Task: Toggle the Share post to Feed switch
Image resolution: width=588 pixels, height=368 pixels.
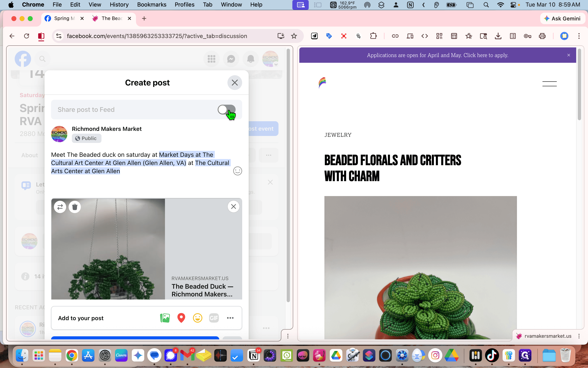Action: [226, 110]
